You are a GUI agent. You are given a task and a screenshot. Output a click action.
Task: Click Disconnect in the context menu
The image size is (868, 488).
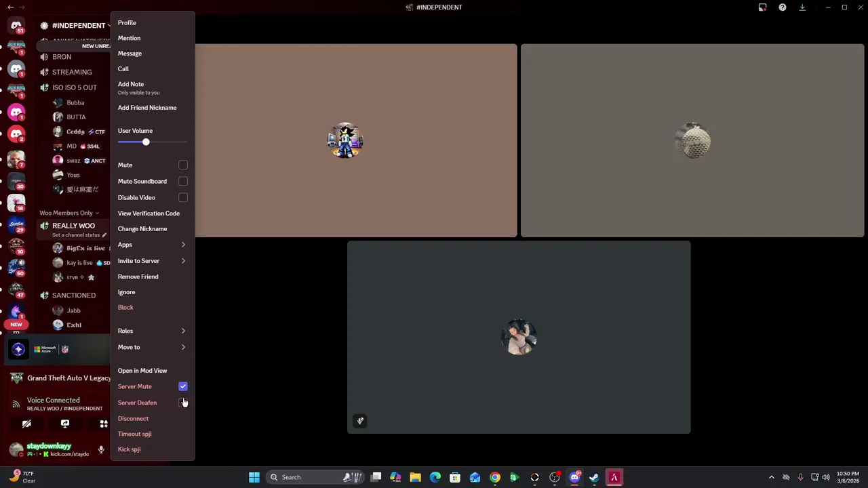[153, 419]
